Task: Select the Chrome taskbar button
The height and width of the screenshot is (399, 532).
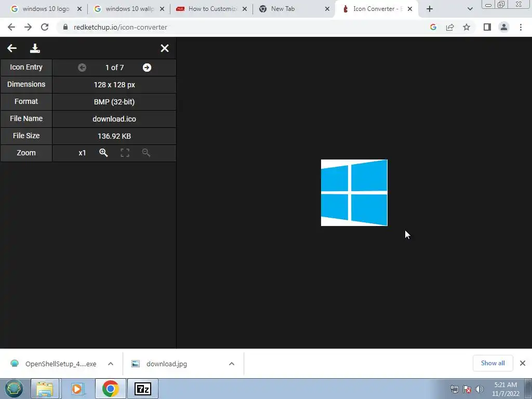Action: [x=111, y=389]
